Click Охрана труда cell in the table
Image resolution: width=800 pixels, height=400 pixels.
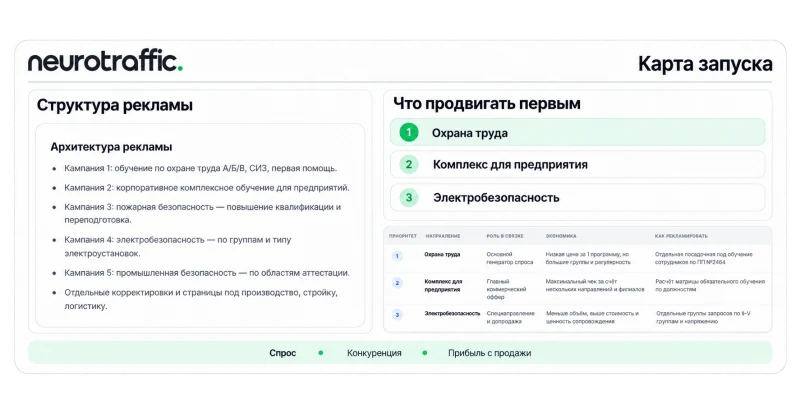442,254
